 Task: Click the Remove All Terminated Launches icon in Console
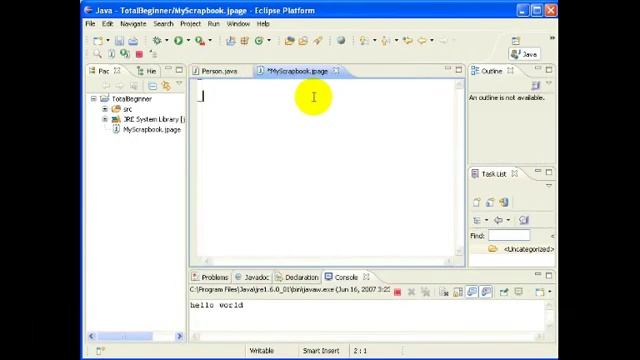425,292
